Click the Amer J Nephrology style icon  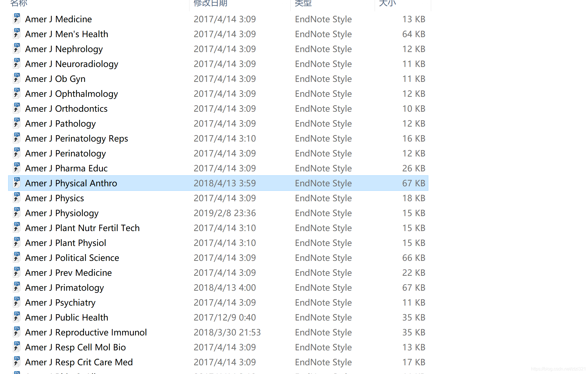click(17, 49)
